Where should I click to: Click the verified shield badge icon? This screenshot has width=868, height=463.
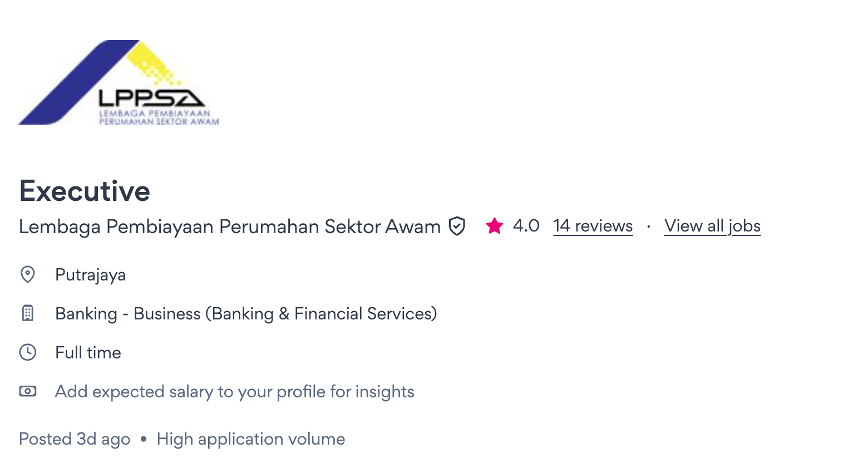click(x=457, y=226)
